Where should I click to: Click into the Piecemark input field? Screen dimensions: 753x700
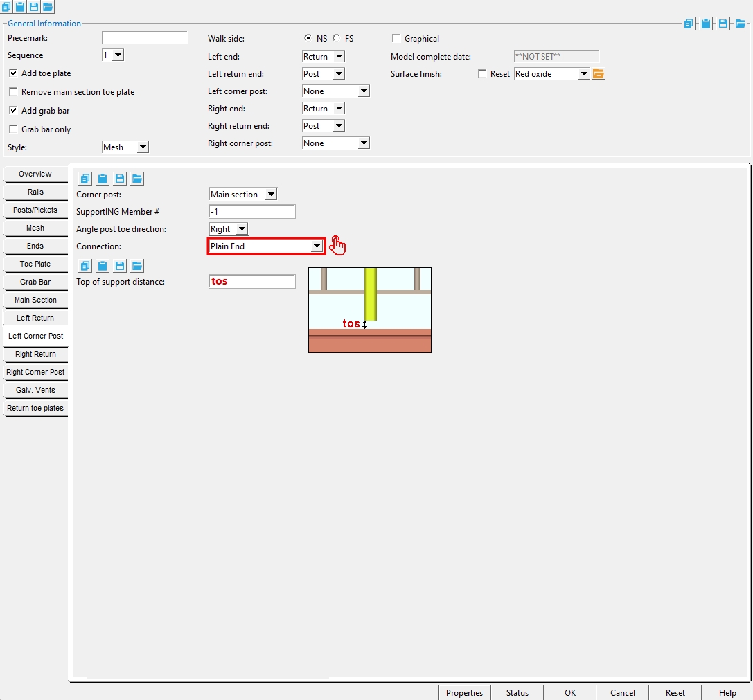click(145, 38)
